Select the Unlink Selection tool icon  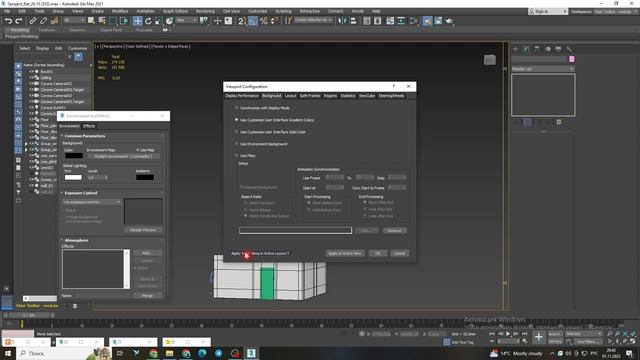pyautogui.click(x=43, y=21)
